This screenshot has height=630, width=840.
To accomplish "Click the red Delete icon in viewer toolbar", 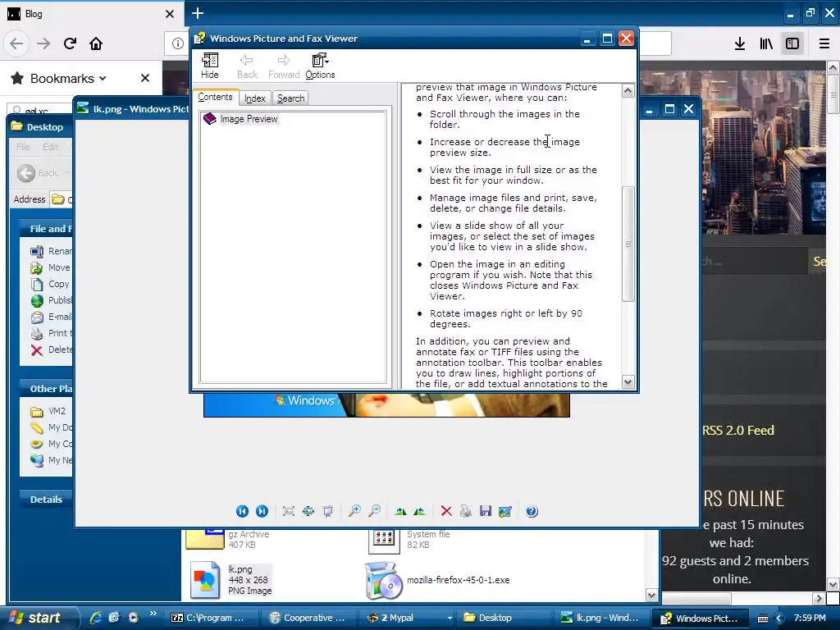I will tap(446, 511).
